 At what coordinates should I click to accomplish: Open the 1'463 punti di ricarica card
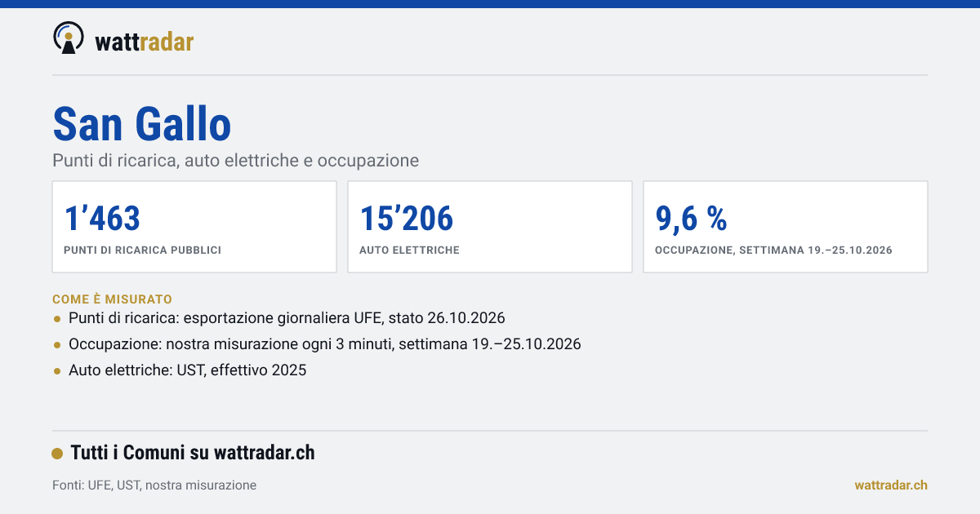(194, 227)
